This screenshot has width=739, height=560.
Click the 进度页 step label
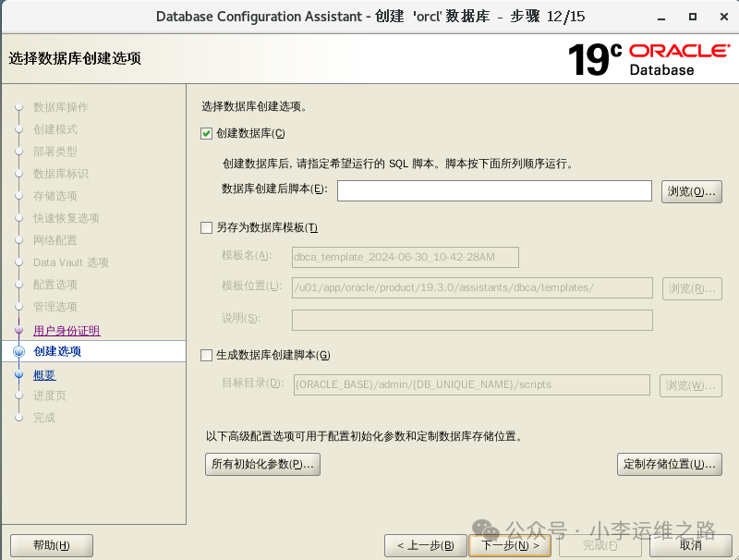coord(50,396)
